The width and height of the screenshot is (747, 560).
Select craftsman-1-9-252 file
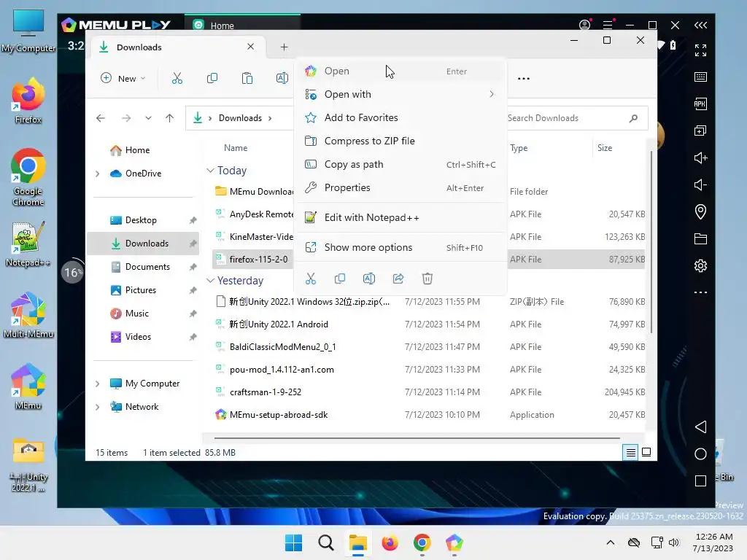click(428, 392)
